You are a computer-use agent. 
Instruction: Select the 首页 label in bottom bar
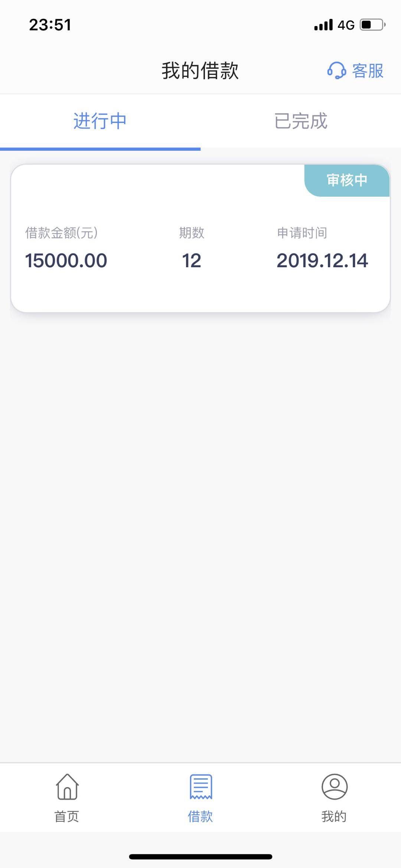[x=67, y=816]
